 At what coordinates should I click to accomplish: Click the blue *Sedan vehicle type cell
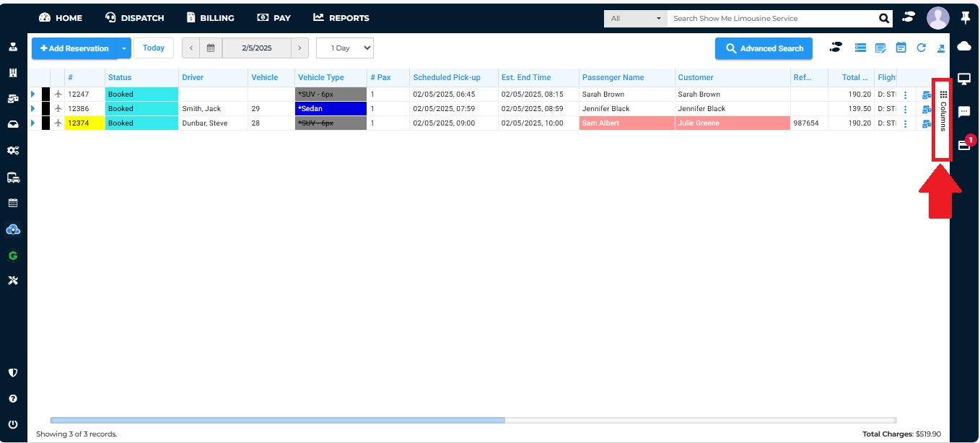pyautogui.click(x=331, y=109)
